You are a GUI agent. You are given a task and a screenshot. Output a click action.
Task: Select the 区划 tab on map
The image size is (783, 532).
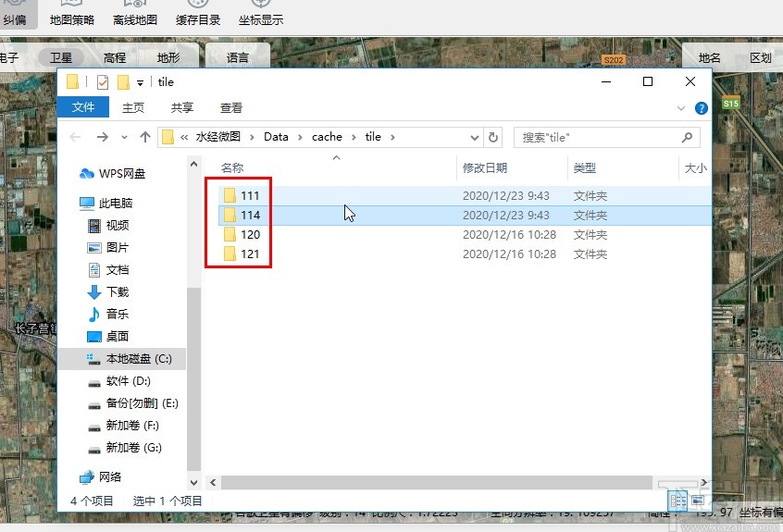coord(761,58)
